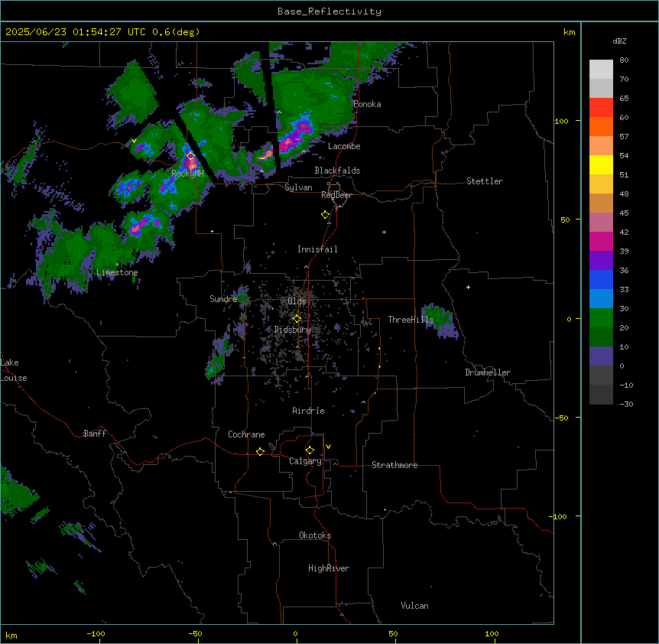Image resolution: width=659 pixels, height=644 pixels.
Task: Click the light gray 70-80 dBZ legend swatch
Action: coord(601,70)
